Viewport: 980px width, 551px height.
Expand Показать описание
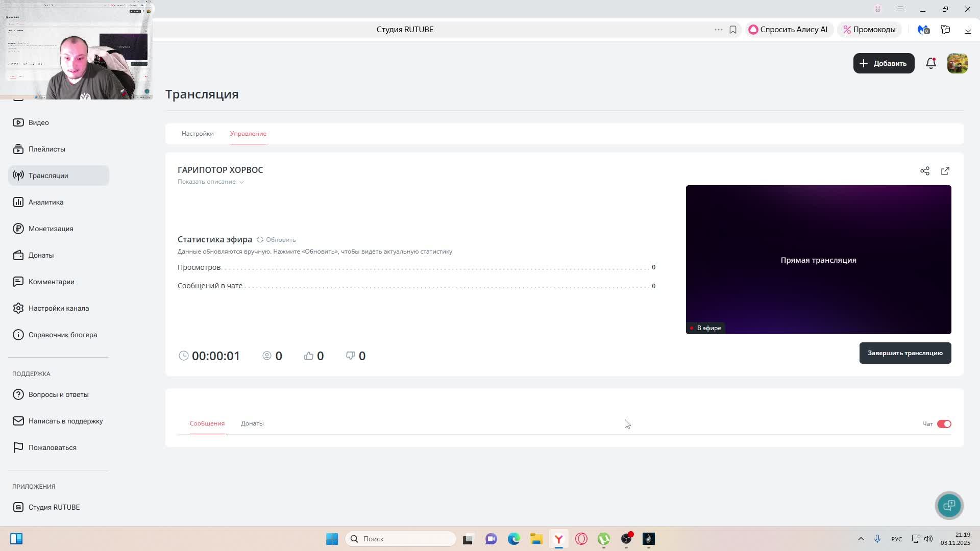pyautogui.click(x=210, y=182)
